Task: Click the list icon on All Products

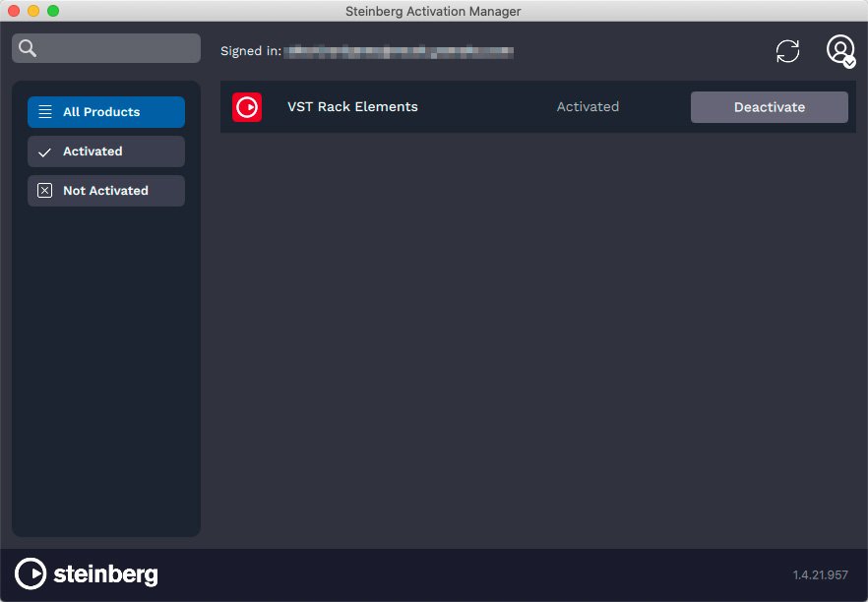Action: (x=44, y=112)
